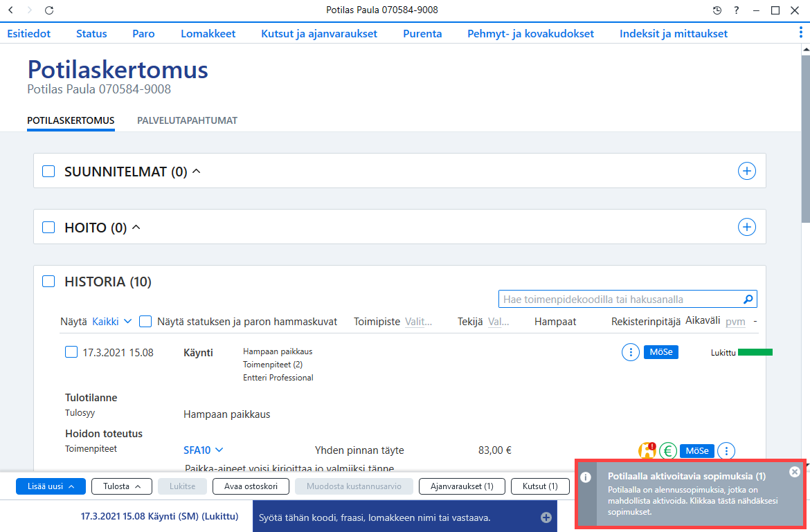
Task: Tick the Historia section checkbox
Action: click(x=48, y=282)
